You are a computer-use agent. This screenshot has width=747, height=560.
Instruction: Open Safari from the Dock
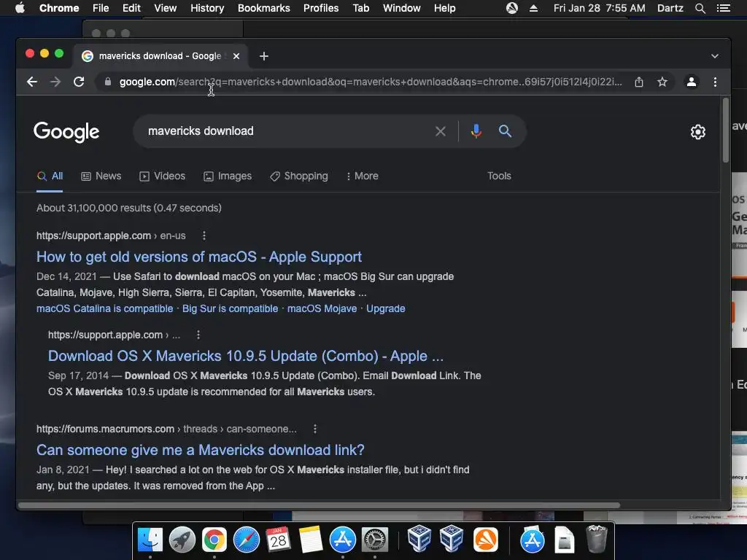[x=247, y=540]
